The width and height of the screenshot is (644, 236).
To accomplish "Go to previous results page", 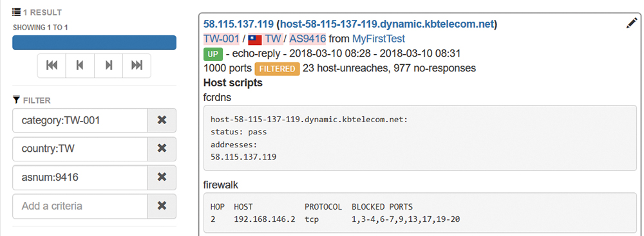I will pyautogui.click(x=80, y=66).
